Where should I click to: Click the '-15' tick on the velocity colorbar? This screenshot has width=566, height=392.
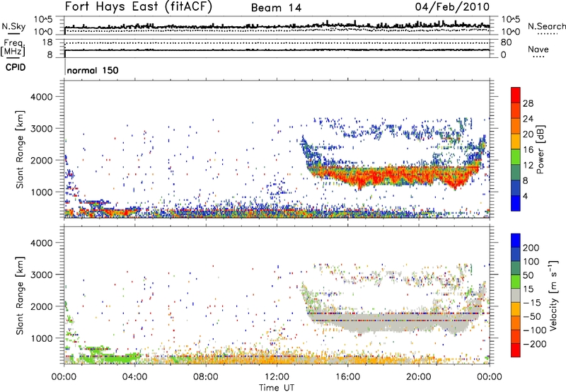[531, 303]
